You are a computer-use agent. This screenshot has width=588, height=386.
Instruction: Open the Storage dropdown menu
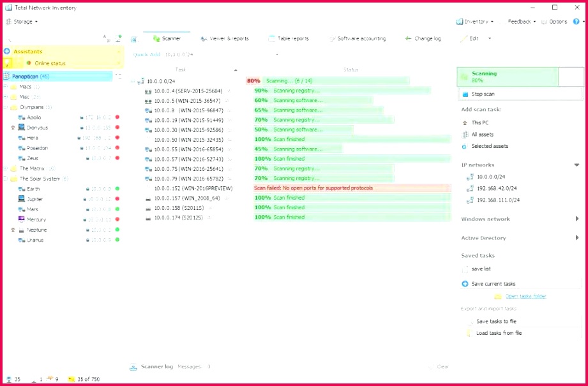click(22, 22)
